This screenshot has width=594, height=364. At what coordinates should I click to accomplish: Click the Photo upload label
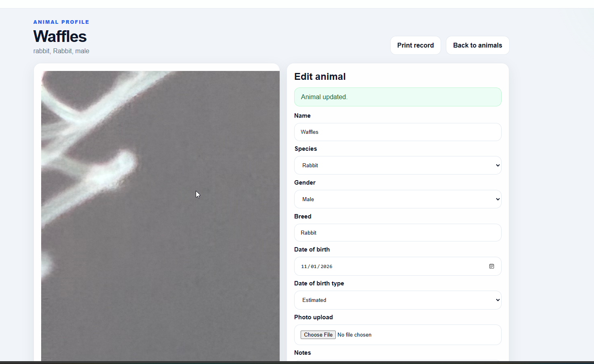coord(313,317)
